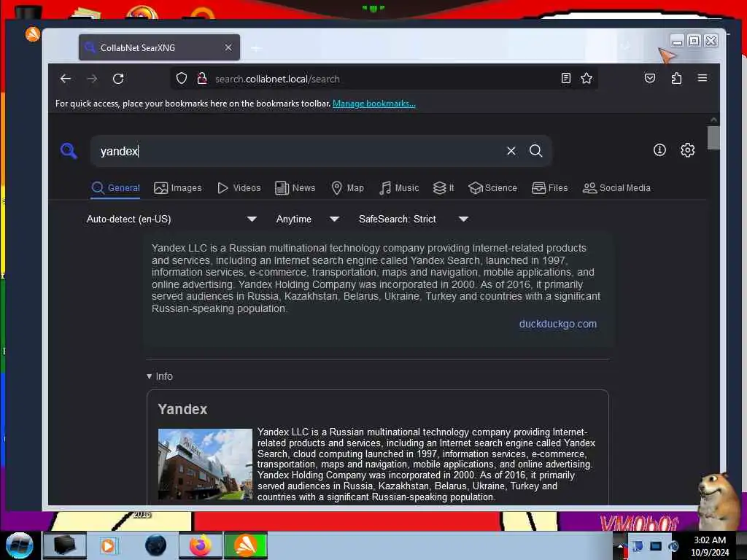Close the CollabNet SearXNG tab

pos(228,47)
